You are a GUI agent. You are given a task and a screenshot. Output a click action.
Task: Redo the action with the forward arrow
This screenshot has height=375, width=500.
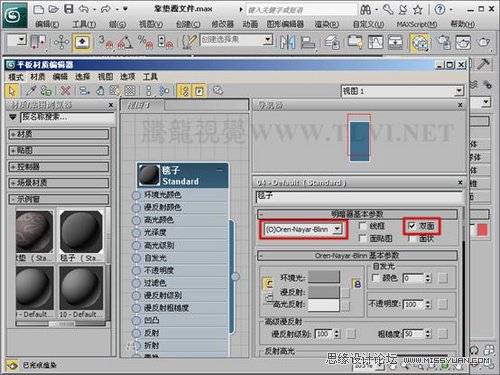pos(106,9)
